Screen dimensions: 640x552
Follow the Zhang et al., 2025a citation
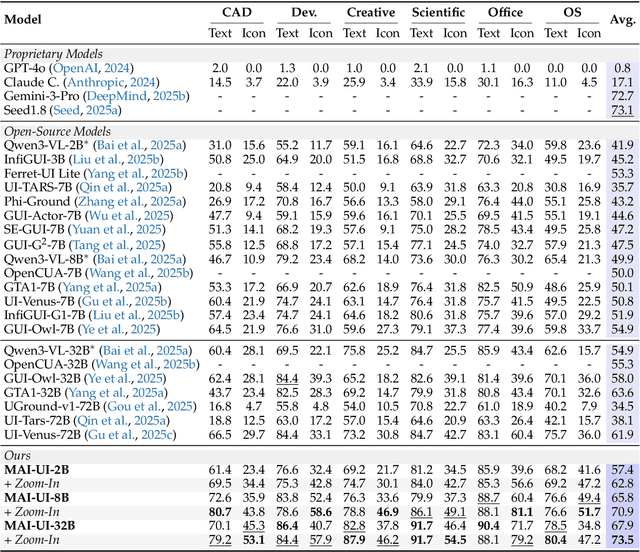(x=130, y=201)
